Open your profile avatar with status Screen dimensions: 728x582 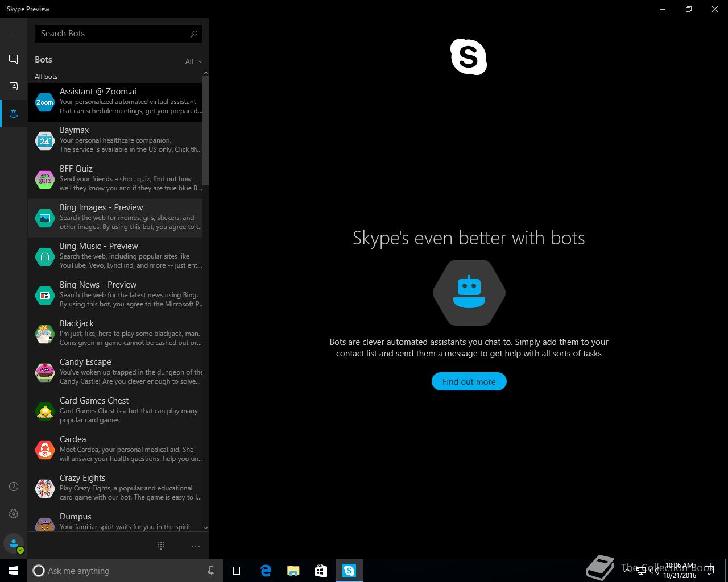(14, 543)
